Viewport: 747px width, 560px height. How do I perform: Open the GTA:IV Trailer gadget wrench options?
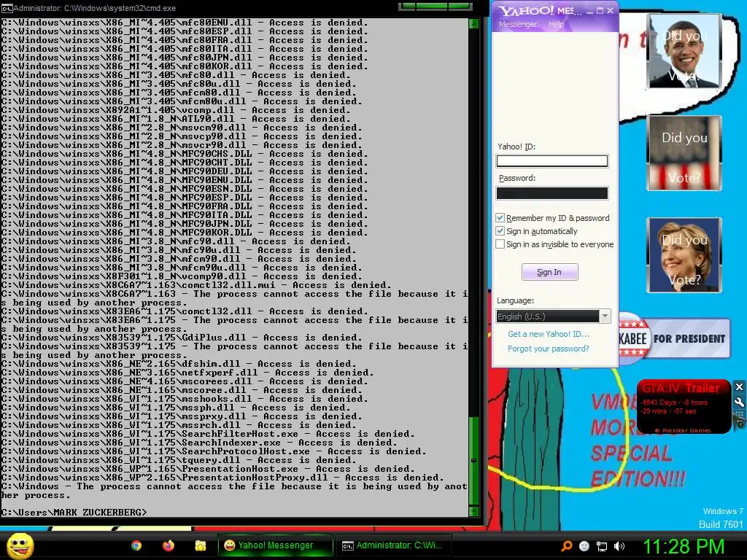[x=739, y=402]
